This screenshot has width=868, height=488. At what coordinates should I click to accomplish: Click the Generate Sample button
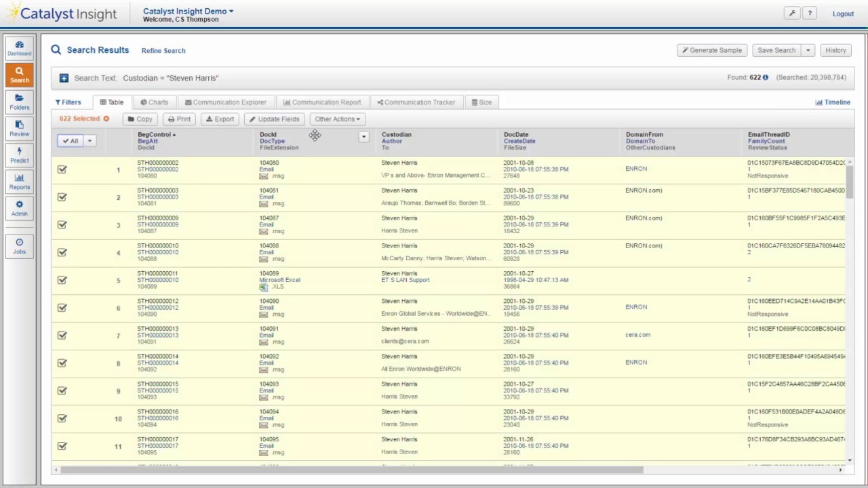point(712,50)
